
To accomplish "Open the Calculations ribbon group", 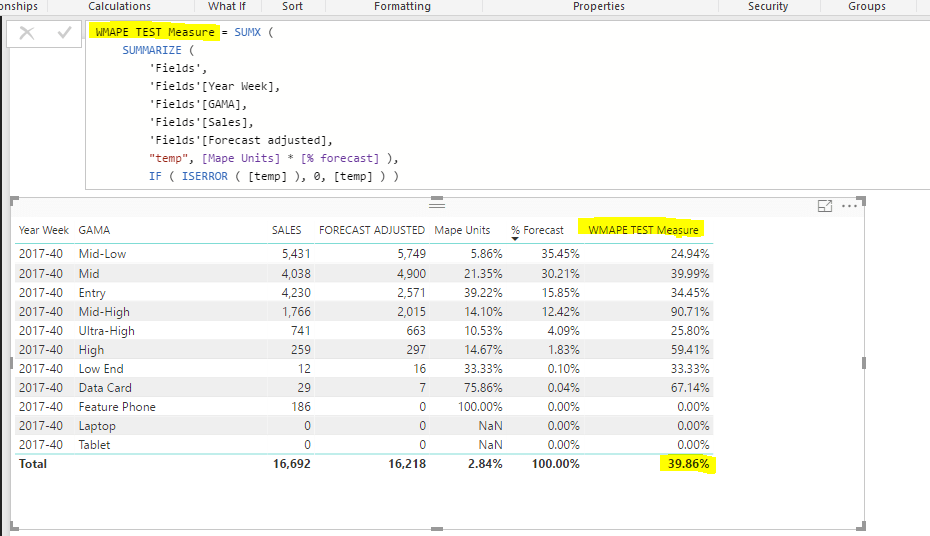I will point(119,7).
